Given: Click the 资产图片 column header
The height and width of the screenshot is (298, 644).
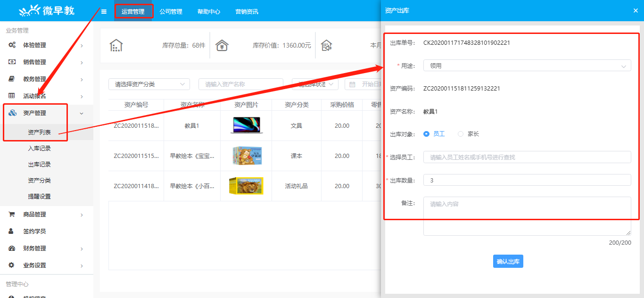Looking at the screenshot, I should pyautogui.click(x=246, y=105).
